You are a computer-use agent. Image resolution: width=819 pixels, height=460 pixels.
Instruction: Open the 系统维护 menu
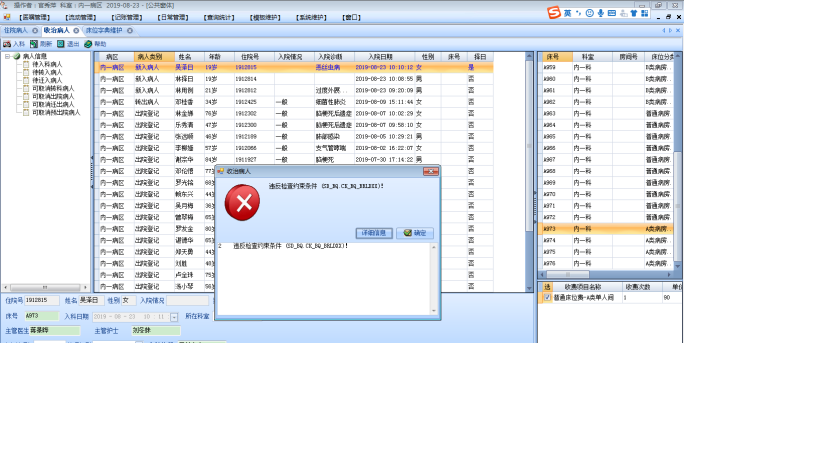[x=311, y=18]
